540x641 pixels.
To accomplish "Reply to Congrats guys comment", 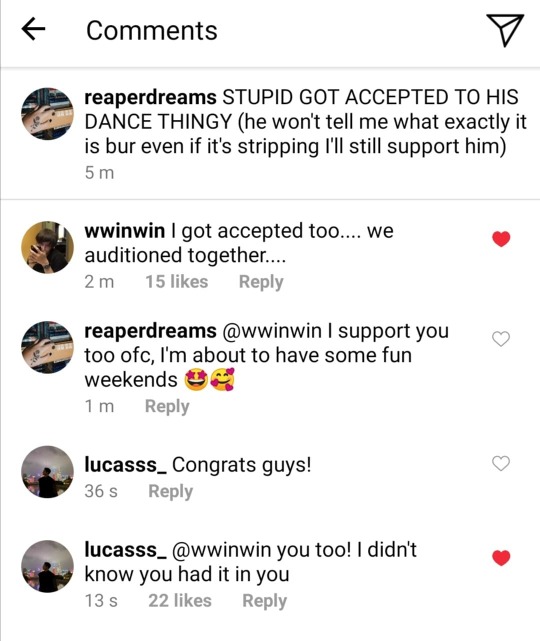I will point(170,491).
